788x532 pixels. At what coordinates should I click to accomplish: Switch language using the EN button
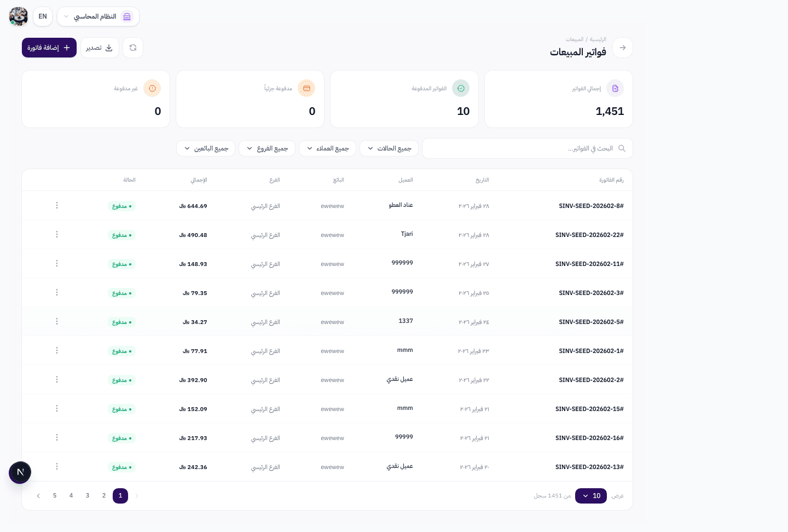click(x=43, y=16)
